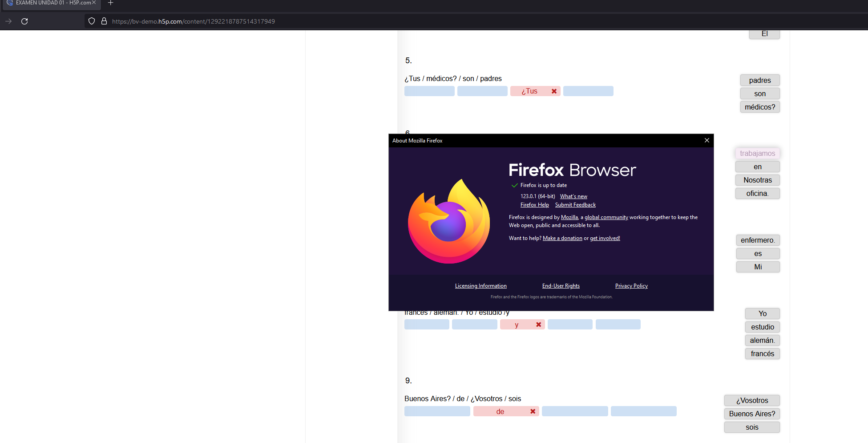Image resolution: width=868 pixels, height=443 pixels.
Task: Select the 'es' word tile
Action: pos(758,254)
